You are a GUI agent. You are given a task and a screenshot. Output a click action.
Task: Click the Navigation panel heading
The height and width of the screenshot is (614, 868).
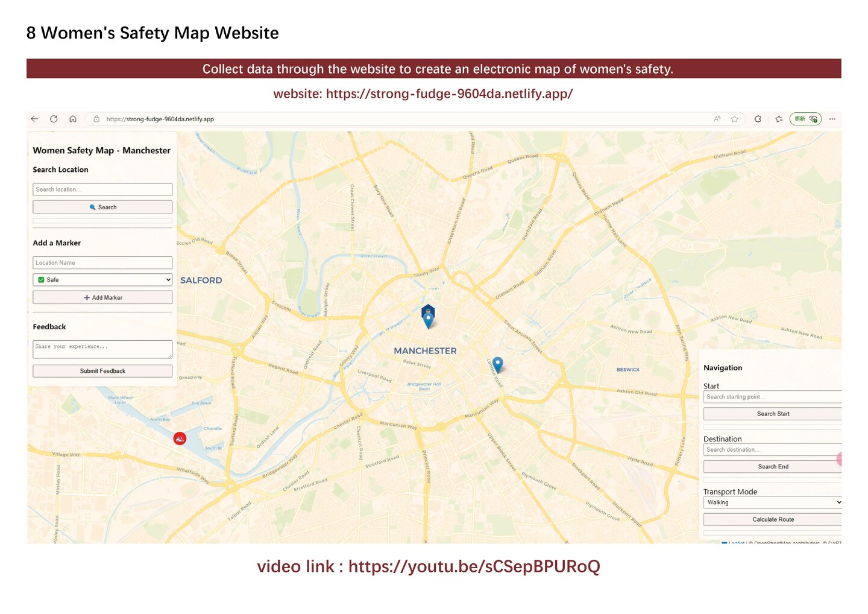pyautogui.click(x=723, y=368)
